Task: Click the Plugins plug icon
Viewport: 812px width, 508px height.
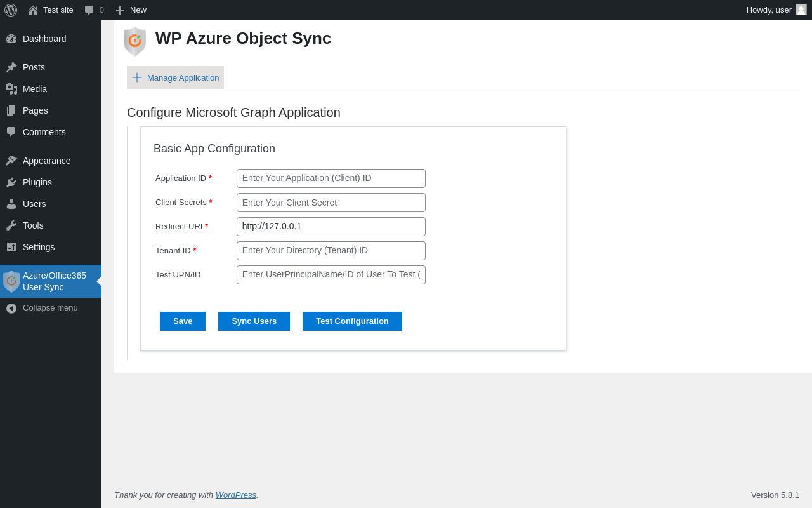Action: point(11,182)
